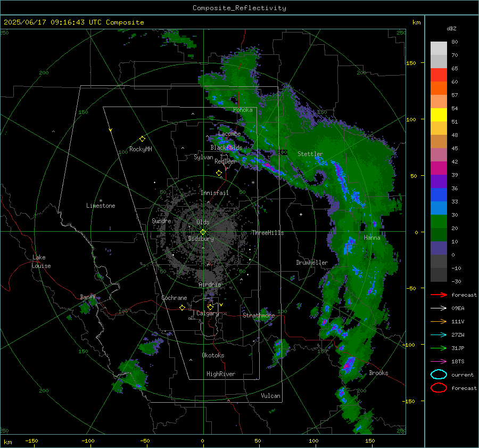
Task: Click yellow radar-site diamond above Didsbury
Action: (203, 232)
